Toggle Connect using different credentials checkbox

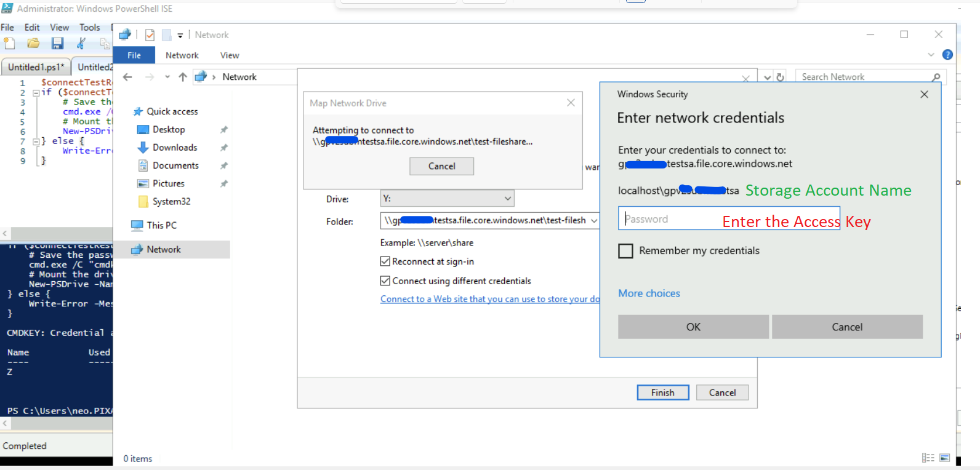(x=385, y=281)
